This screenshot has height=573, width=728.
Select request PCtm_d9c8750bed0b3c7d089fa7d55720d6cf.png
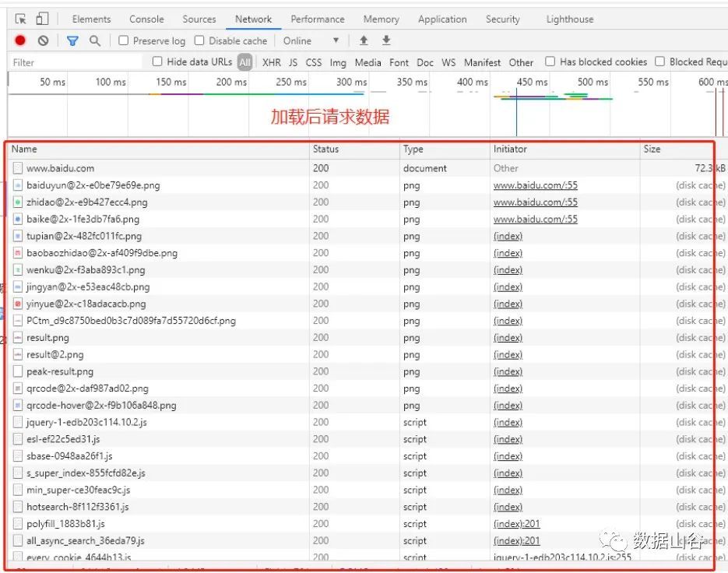[131, 321]
